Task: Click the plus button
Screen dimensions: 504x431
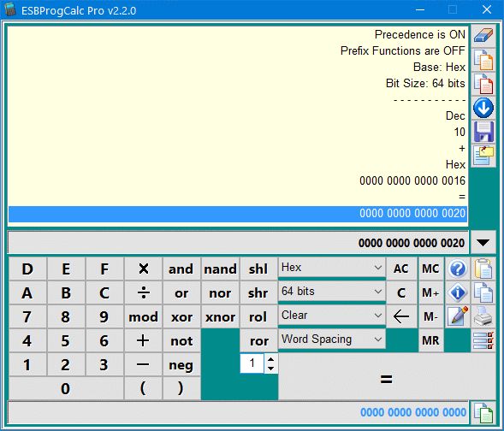Action: pyautogui.click(x=143, y=340)
